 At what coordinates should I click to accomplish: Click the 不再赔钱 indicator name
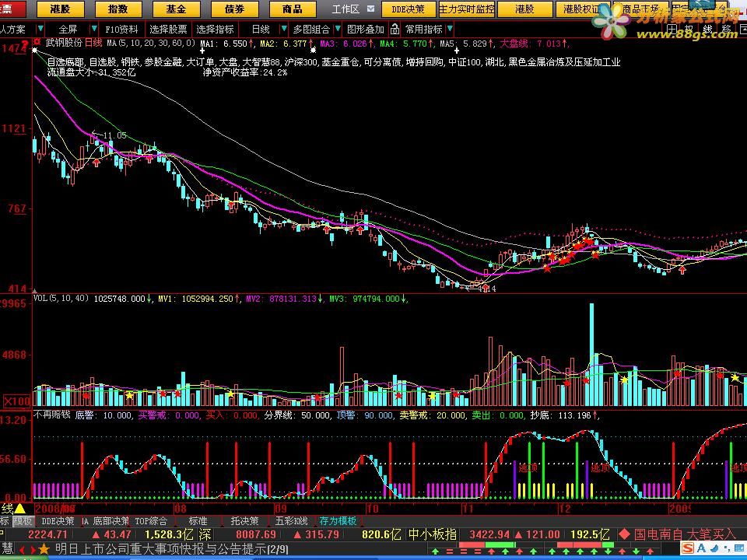51,415
